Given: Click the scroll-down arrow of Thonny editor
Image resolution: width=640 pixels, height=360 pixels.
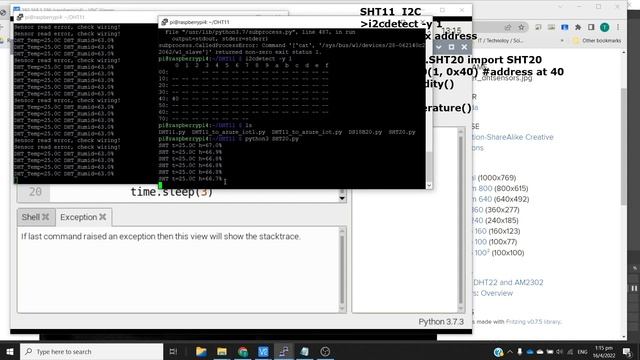Looking at the screenshot, I should 342,198.
